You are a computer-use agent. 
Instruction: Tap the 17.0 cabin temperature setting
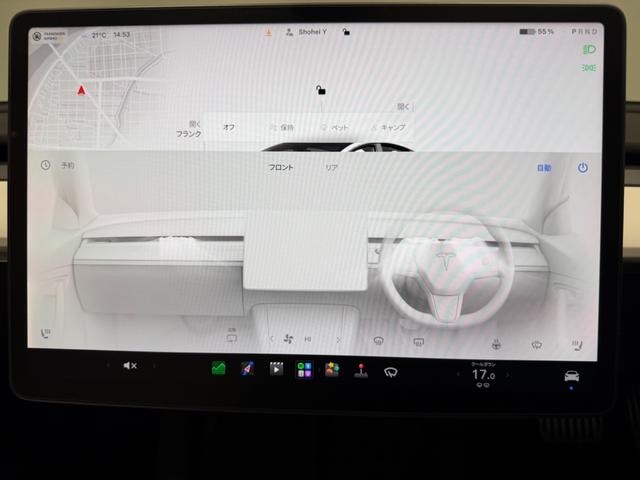click(x=483, y=374)
